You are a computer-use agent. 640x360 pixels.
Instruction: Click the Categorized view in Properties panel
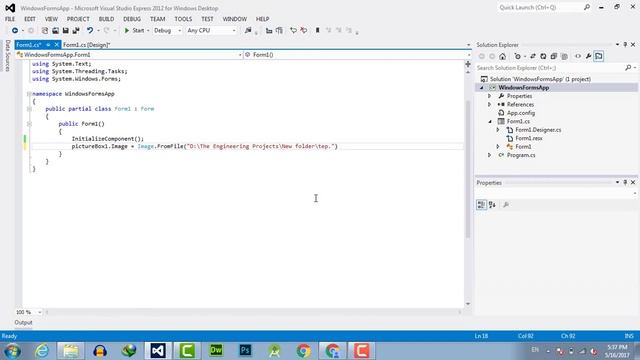[x=482, y=205]
